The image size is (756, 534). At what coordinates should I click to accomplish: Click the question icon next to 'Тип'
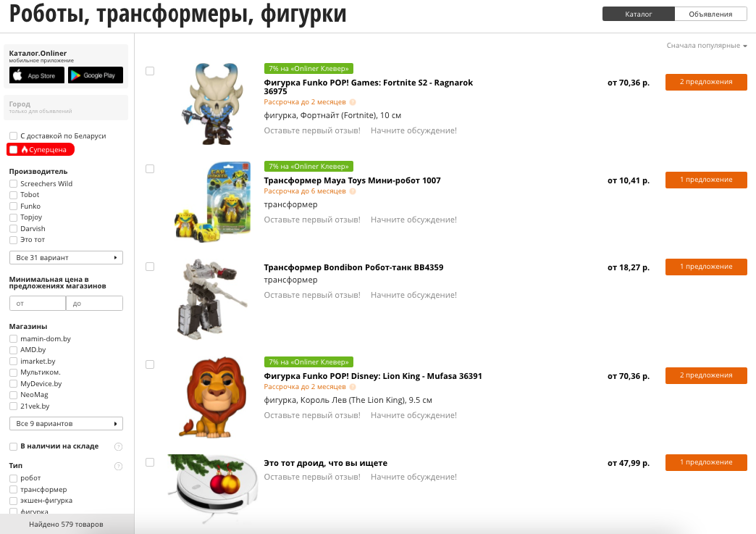point(118,466)
